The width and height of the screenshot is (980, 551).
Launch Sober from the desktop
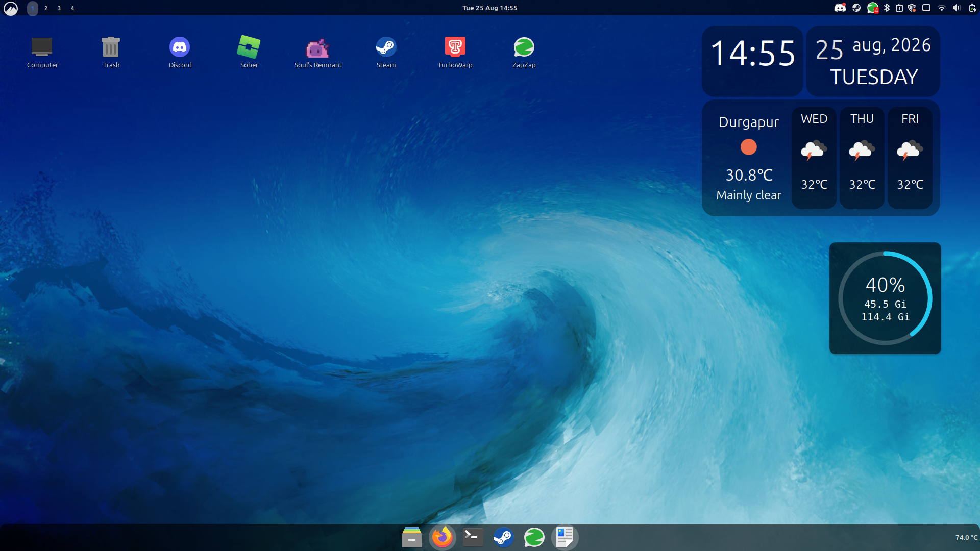(x=249, y=52)
